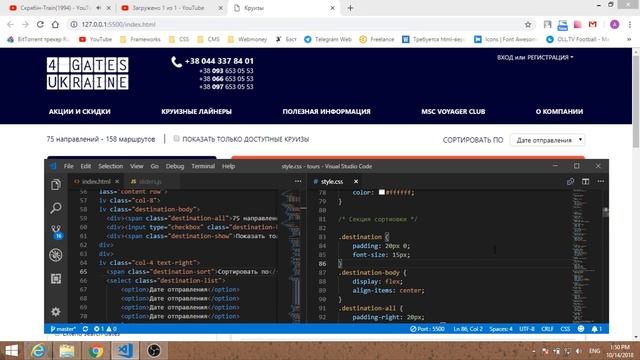The width and height of the screenshot is (640, 360).
Task: Switch to Chrome in the taskbar
Action: (x=96, y=351)
